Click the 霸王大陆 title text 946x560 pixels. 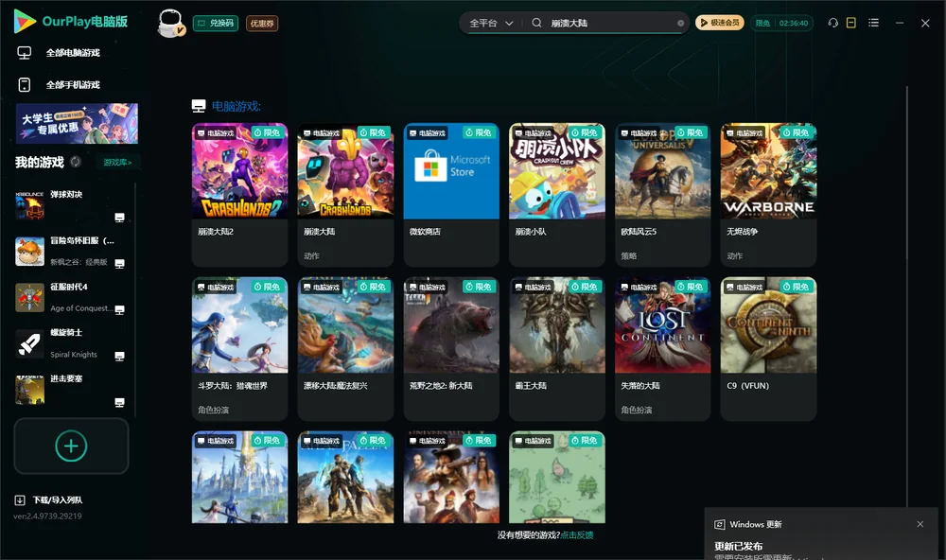pos(531,386)
